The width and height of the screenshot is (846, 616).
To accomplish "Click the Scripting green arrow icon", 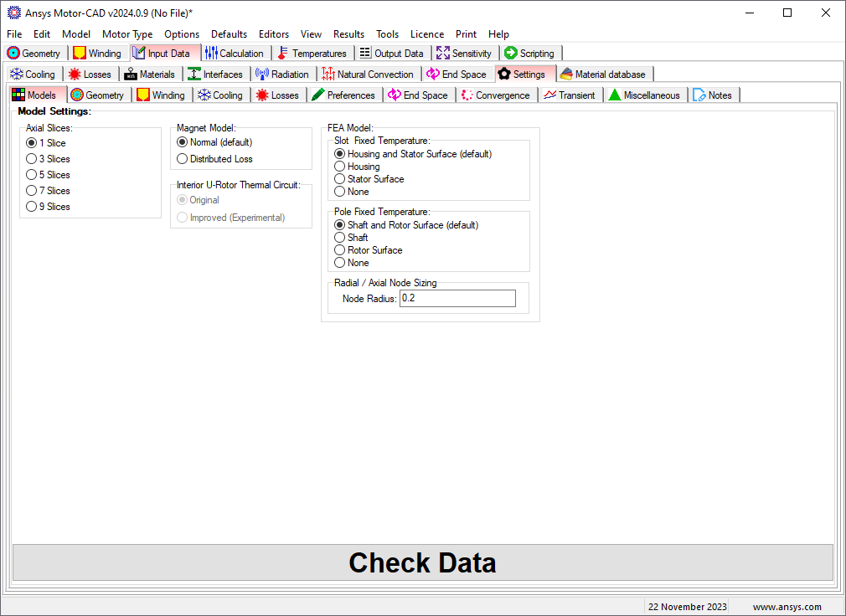I will (511, 53).
